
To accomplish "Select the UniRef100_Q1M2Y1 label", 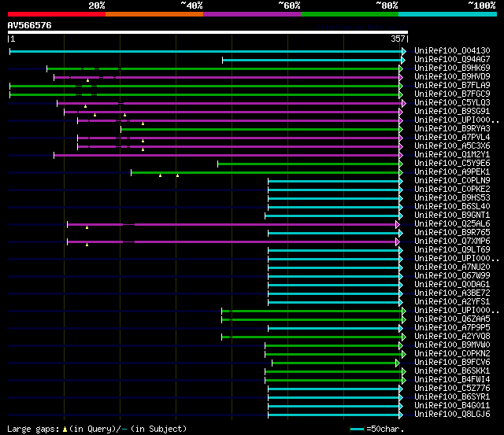I will [x=452, y=154].
